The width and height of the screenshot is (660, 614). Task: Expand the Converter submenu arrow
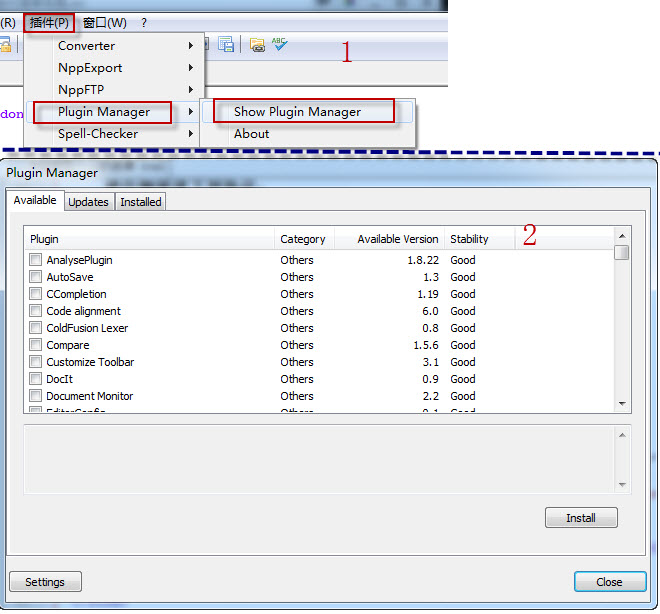coord(191,45)
